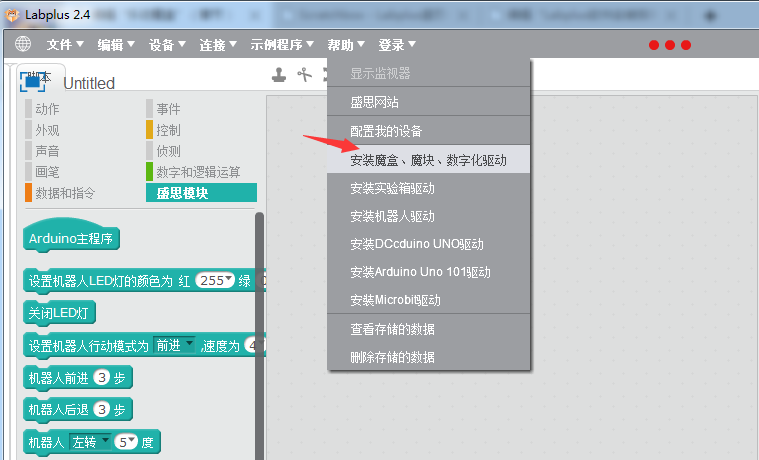The height and width of the screenshot is (460, 759).
Task: Click step count field in 机器人前进
Action: tap(102, 378)
